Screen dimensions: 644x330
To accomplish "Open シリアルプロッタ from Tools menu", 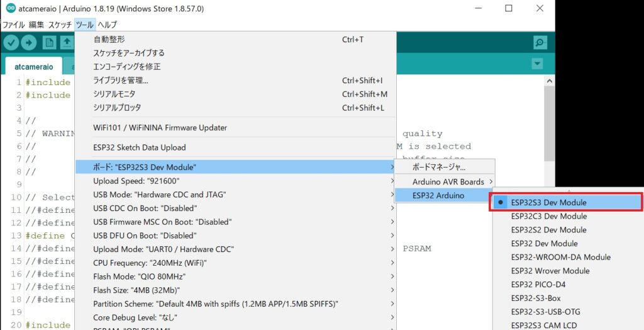I will click(x=235, y=108).
